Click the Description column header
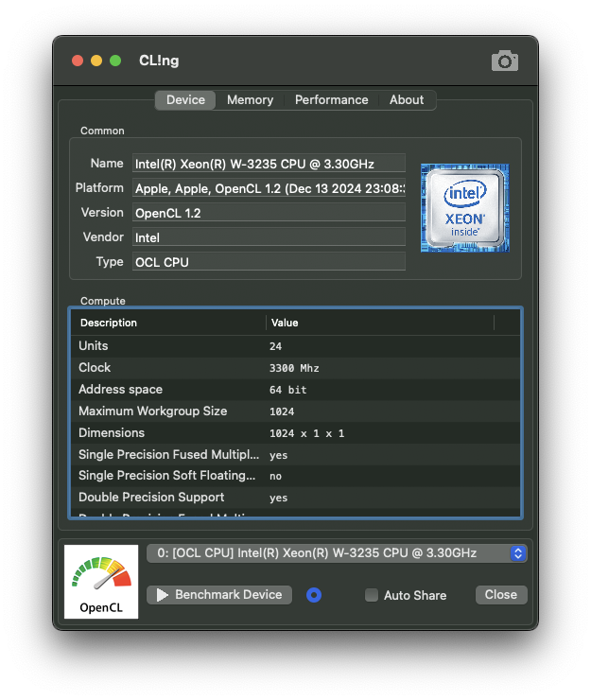 [168, 323]
